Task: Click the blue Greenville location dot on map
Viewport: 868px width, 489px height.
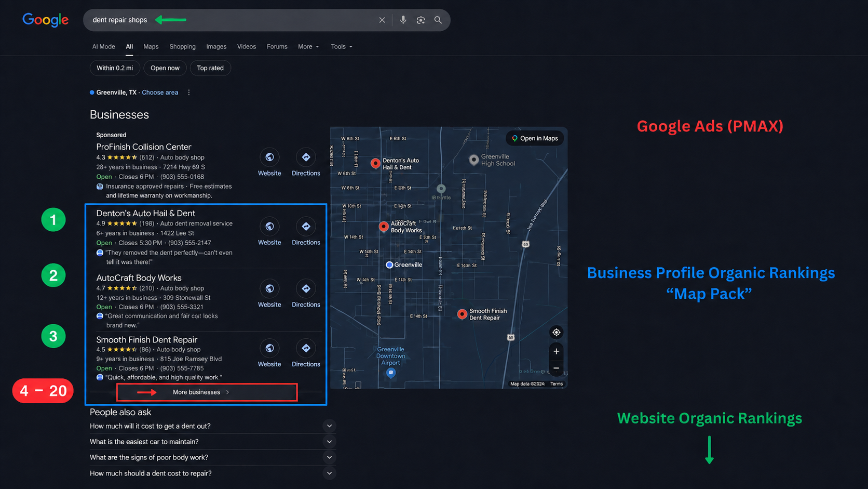Action: pos(389,265)
